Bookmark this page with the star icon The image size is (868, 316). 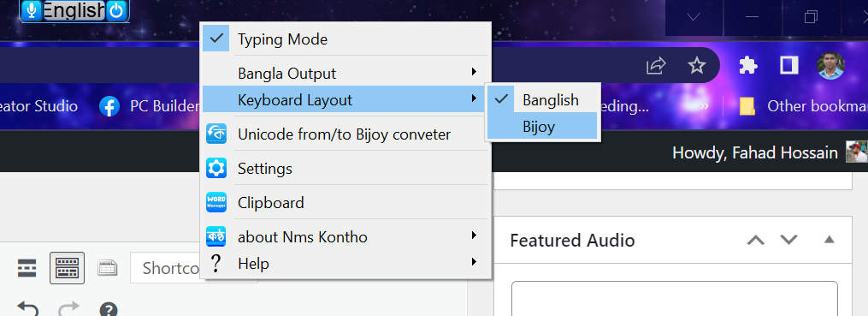click(x=696, y=66)
